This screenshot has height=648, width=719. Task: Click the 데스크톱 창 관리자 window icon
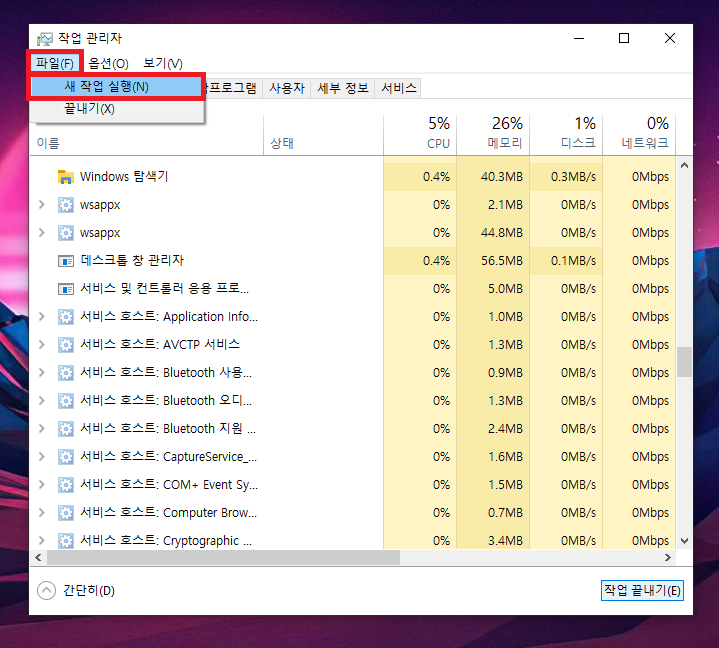(66, 261)
